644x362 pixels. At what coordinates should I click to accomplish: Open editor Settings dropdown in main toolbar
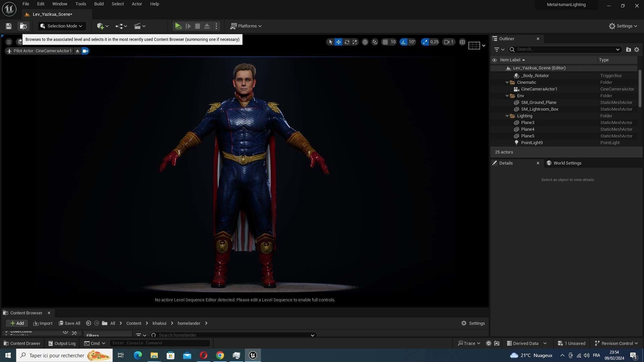623,26
